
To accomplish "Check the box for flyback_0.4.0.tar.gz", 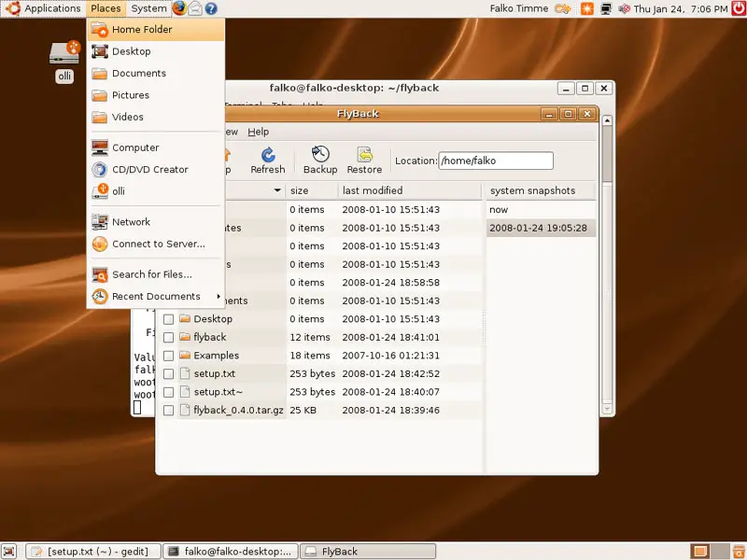I will pos(168,410).
